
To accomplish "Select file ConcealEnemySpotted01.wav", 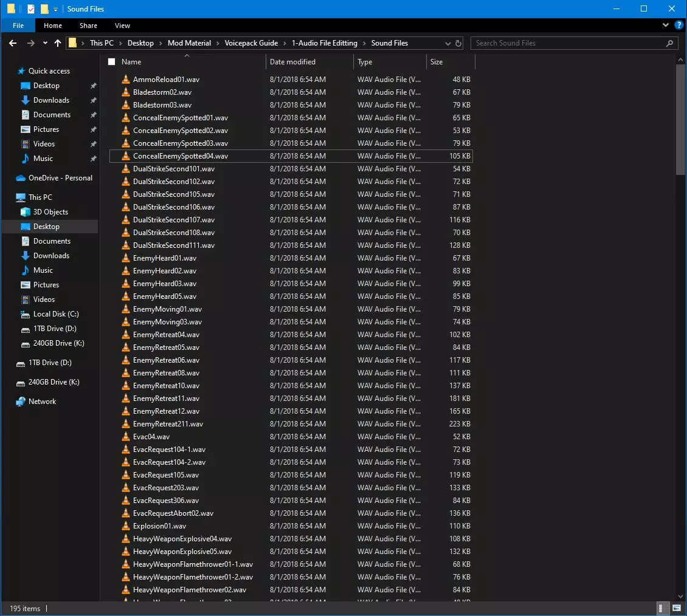I will coord(291,118).
